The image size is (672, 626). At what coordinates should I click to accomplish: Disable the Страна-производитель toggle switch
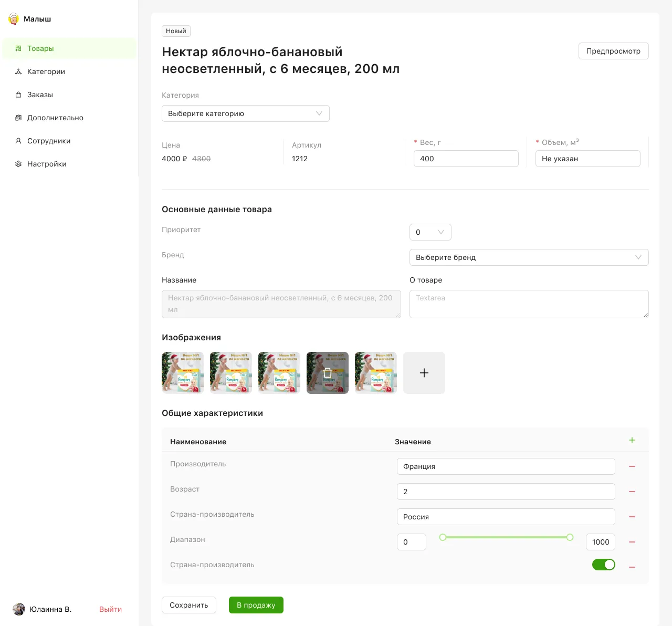pos(604,565)
